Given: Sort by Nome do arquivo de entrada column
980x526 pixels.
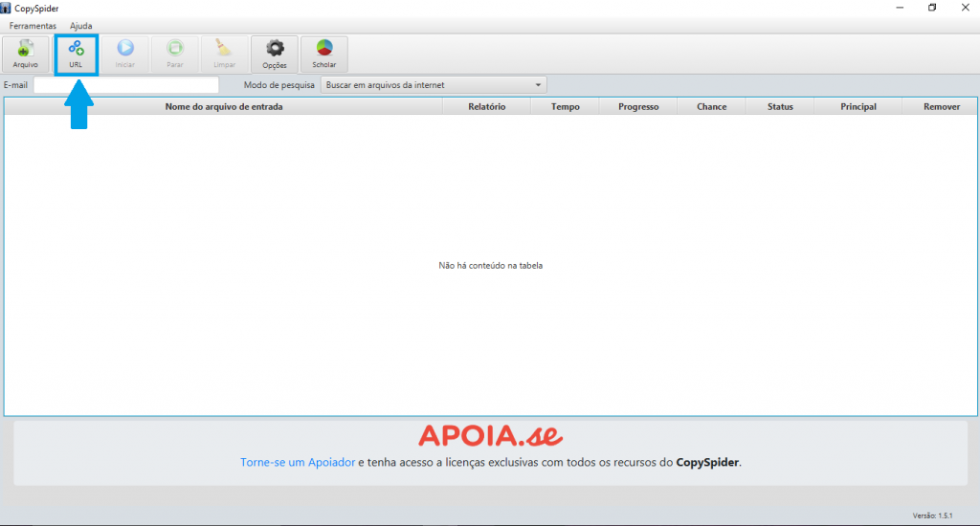Looking at the screenshot, I should pos(224,107).
